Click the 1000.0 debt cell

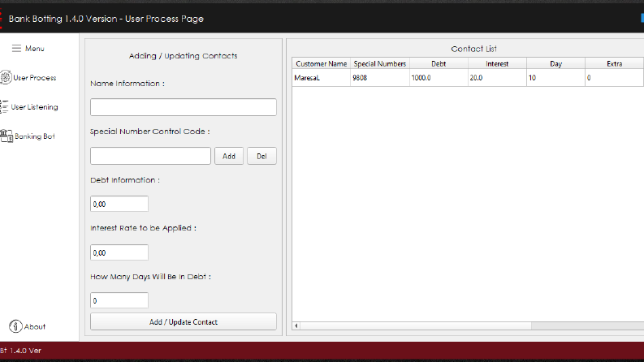439,78
